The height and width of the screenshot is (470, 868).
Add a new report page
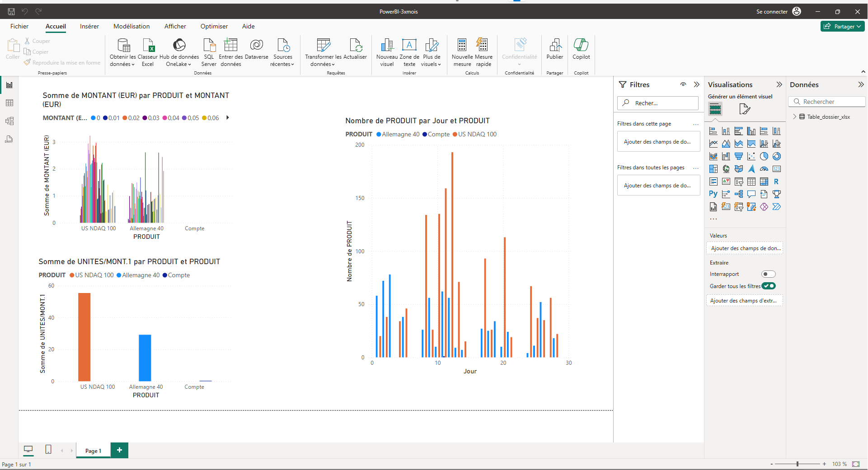pyautogui.click(x=119, y=450)
